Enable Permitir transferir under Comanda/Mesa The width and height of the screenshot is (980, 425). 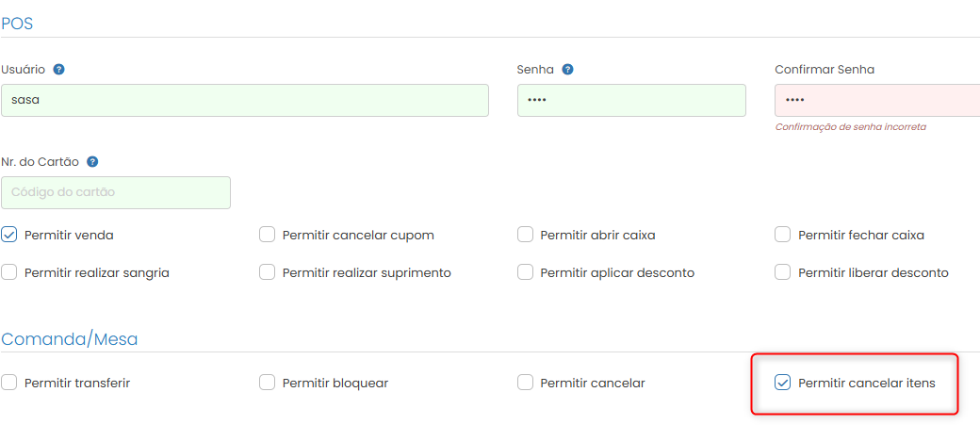click(8, 383)
